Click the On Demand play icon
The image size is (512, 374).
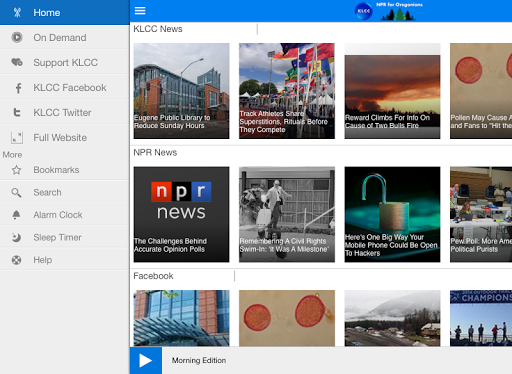coord(17,37)
